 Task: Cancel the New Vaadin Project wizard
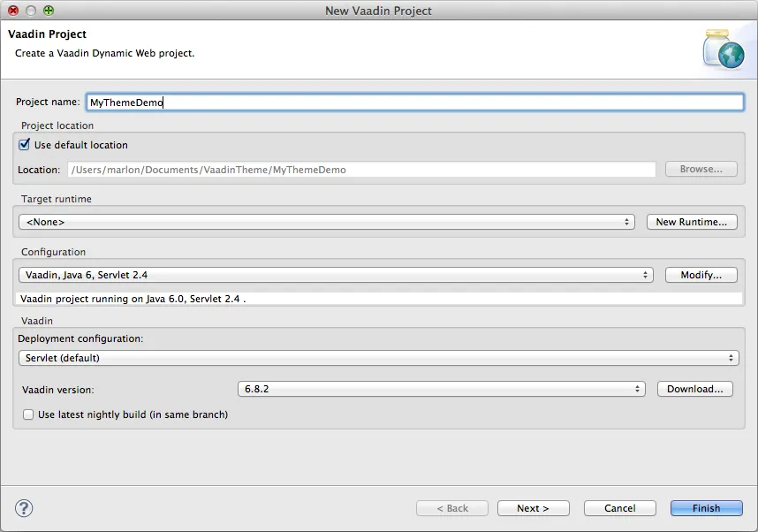619,508
